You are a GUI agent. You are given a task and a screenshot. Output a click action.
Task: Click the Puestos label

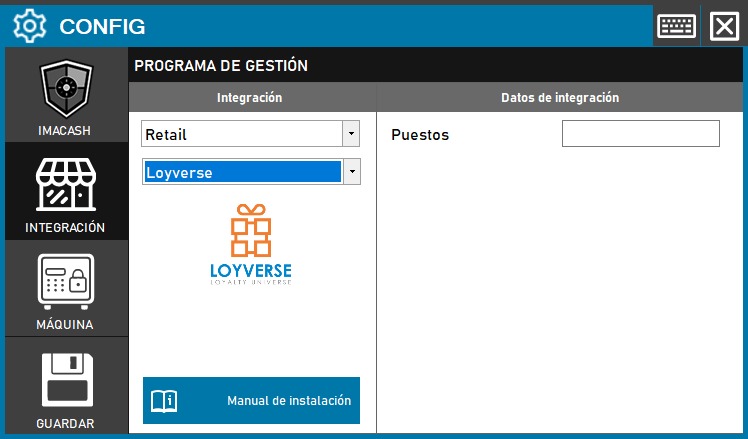pos(420,135)
